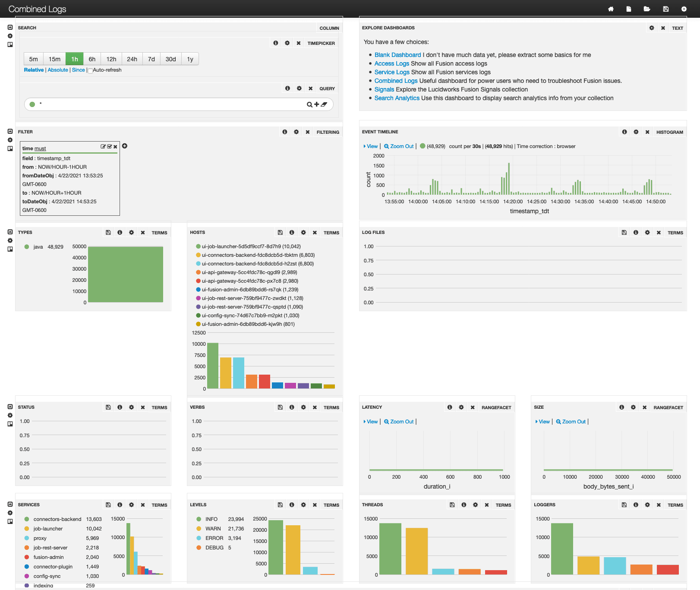
Task: Open Query panel settings gear
Action: [299, 88]
